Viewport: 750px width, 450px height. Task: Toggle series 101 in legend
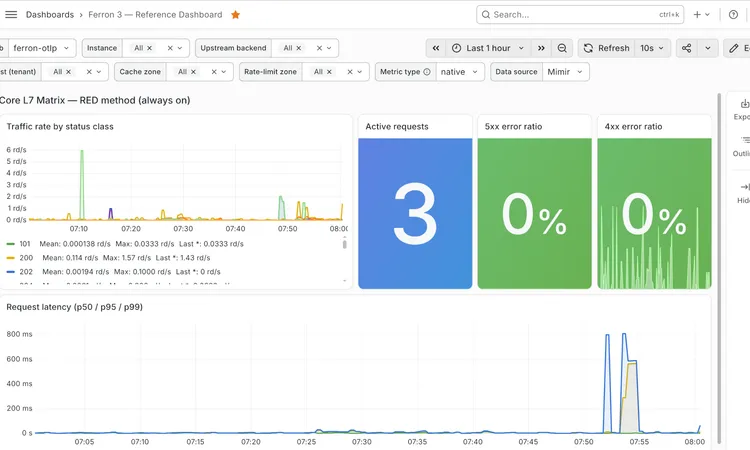click(x=24, y=244)
